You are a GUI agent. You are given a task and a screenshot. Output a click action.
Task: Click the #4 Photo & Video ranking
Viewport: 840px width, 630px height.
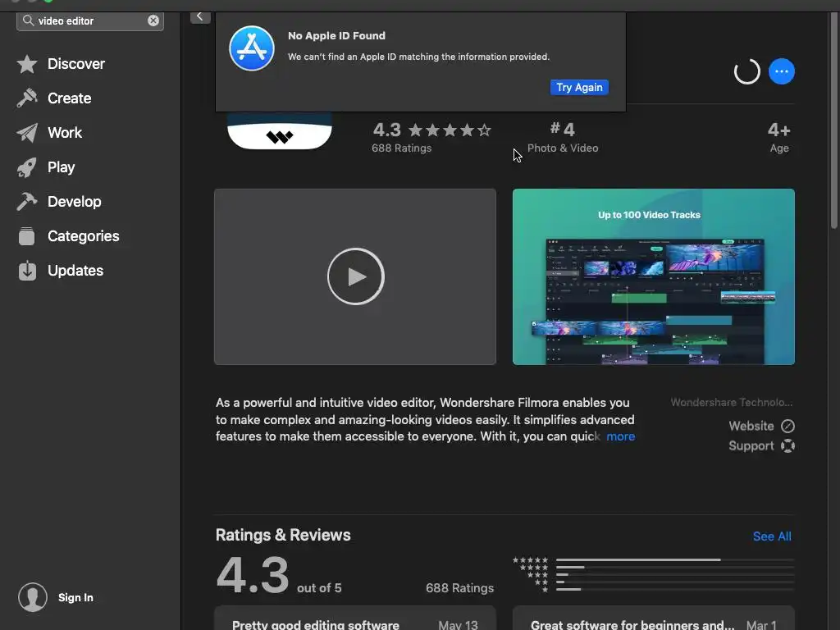(x=563, y=137)
